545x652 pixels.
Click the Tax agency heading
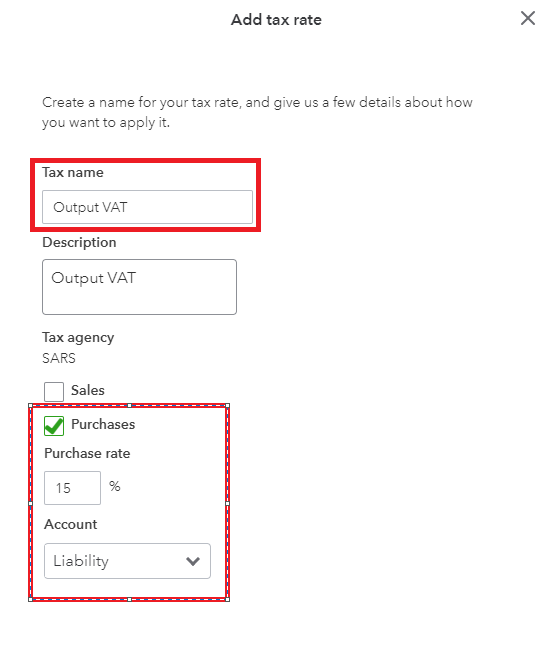78,337
